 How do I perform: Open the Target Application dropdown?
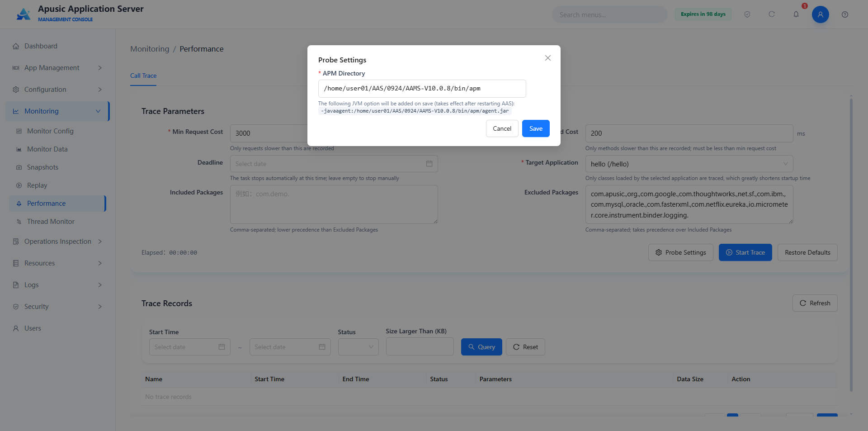689,164
